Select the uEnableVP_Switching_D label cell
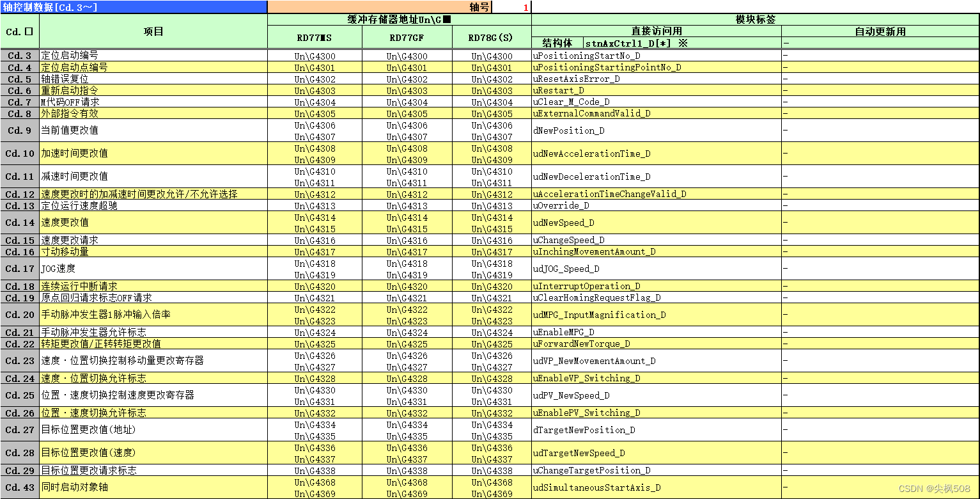 point(657,378)
